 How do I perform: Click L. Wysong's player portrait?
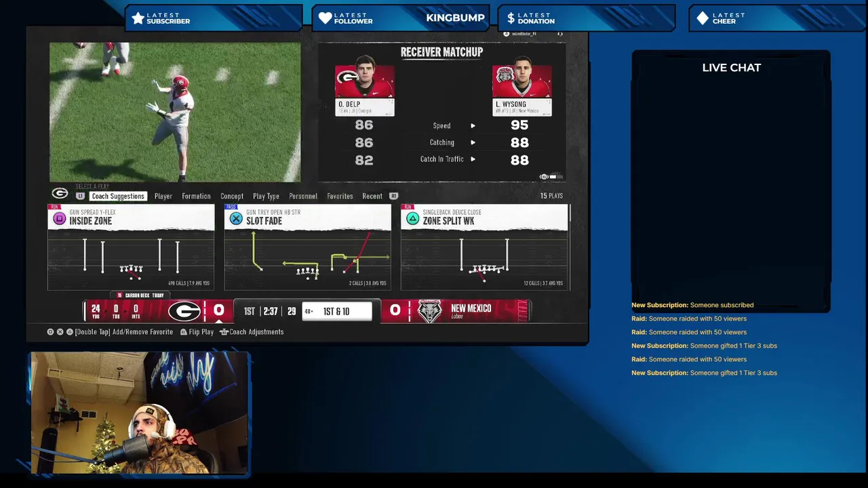tap(521, 77)
